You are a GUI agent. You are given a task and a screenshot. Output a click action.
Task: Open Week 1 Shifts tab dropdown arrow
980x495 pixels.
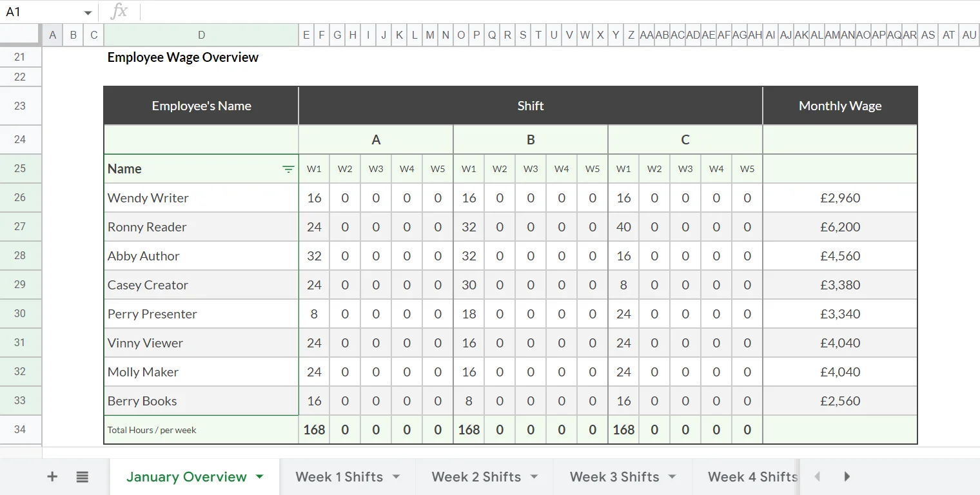tap(396, 477)
